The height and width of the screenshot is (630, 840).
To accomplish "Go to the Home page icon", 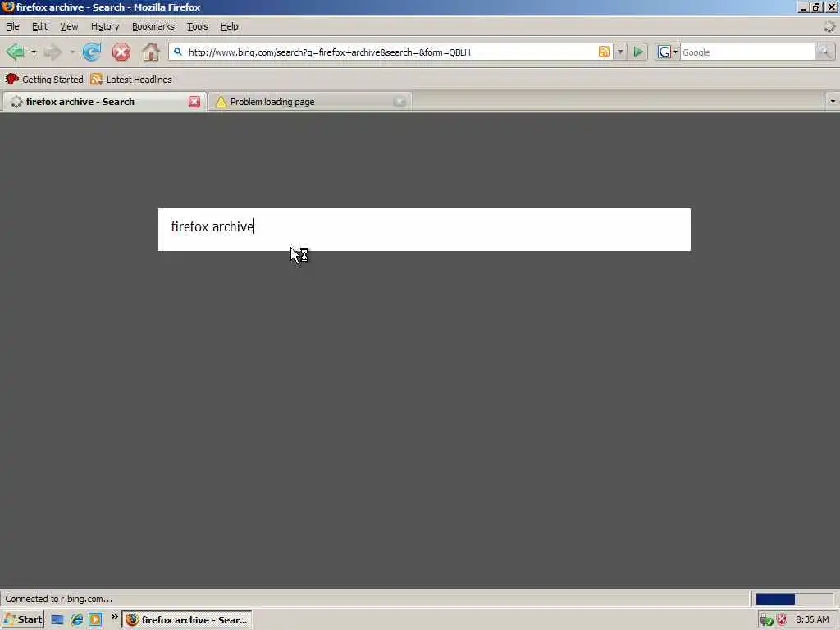I will click(151, 52).
